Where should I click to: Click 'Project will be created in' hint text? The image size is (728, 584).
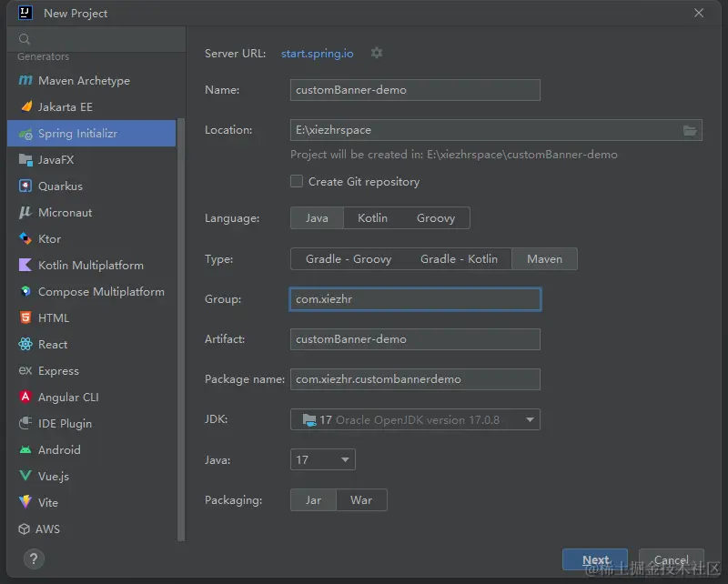click(453, 155)
